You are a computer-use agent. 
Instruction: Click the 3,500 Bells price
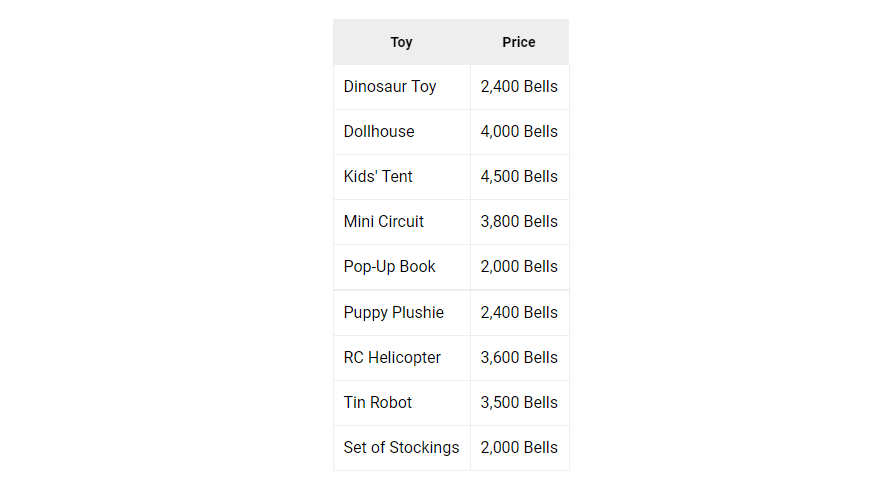[519, 403]
